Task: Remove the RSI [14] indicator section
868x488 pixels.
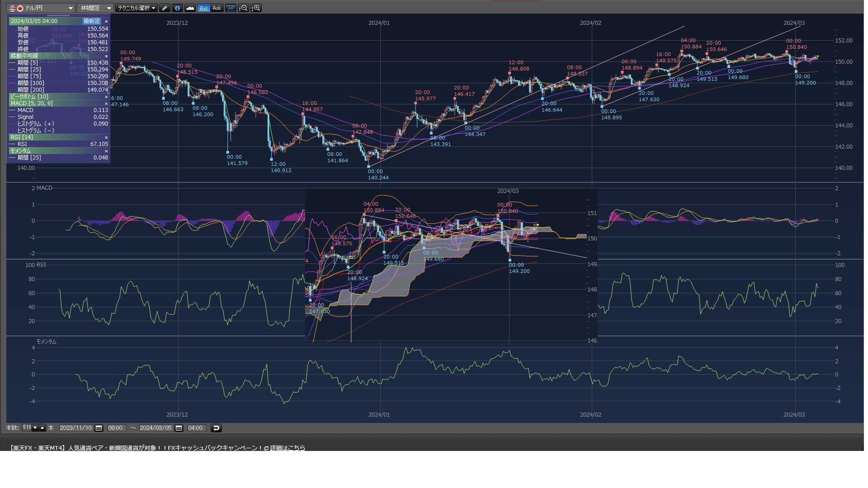Action: pos(106,137)
